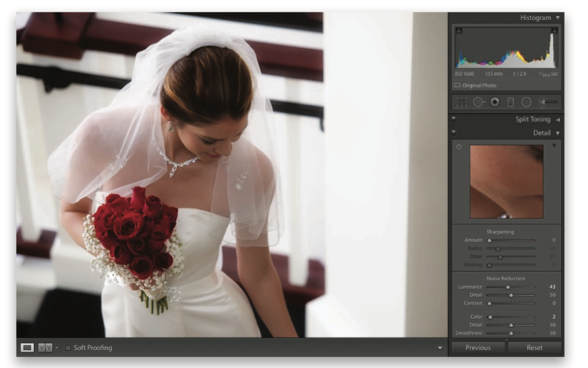Toggle the Detail panel on/off switch
This screenshot has height=368, width=588.
454,133
